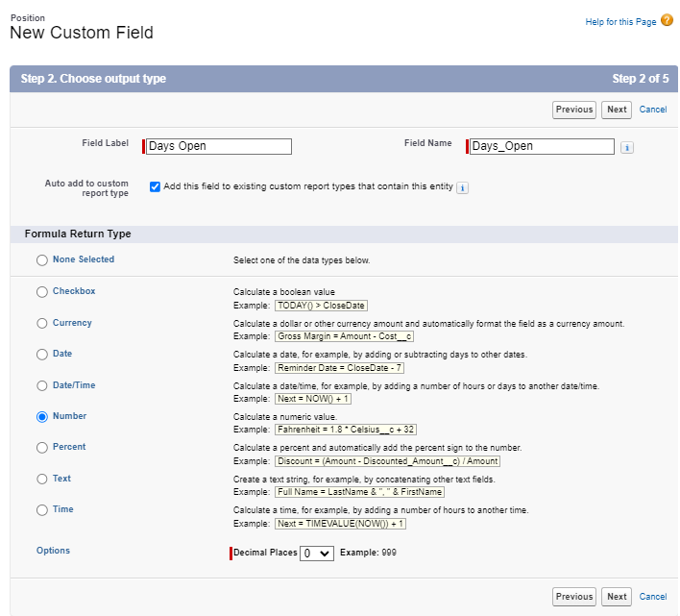Image resolution: width=680 pixels, height=616 pixels.
Task: Choose the Text return type
Action: pyautogui.click(x=41, y=479)
